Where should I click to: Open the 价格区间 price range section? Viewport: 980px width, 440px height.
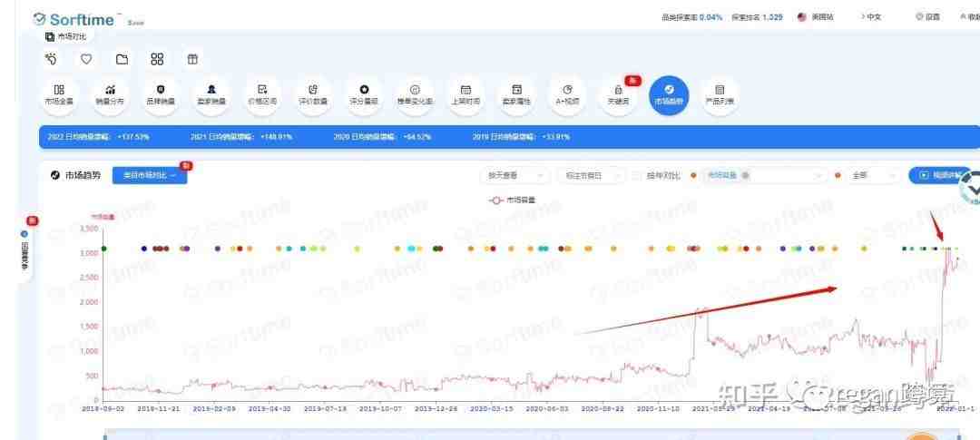click(262, 95)
